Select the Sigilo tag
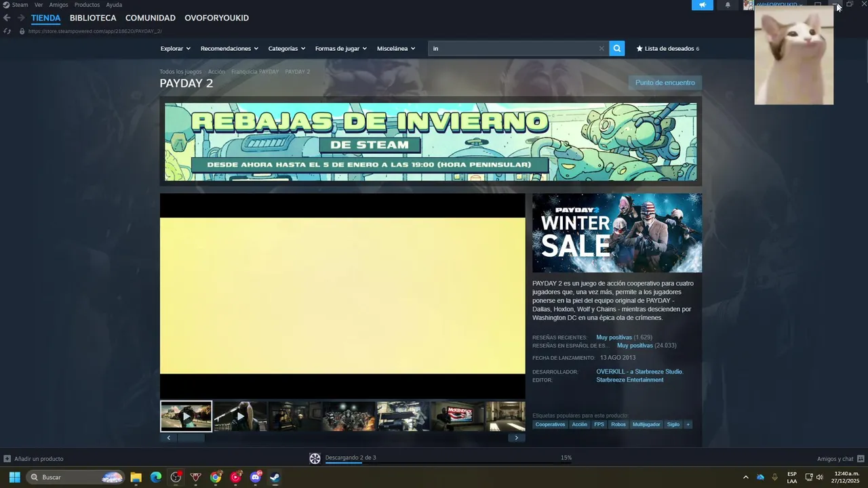Viewport: 868px width, 488px height. point(673,424)
